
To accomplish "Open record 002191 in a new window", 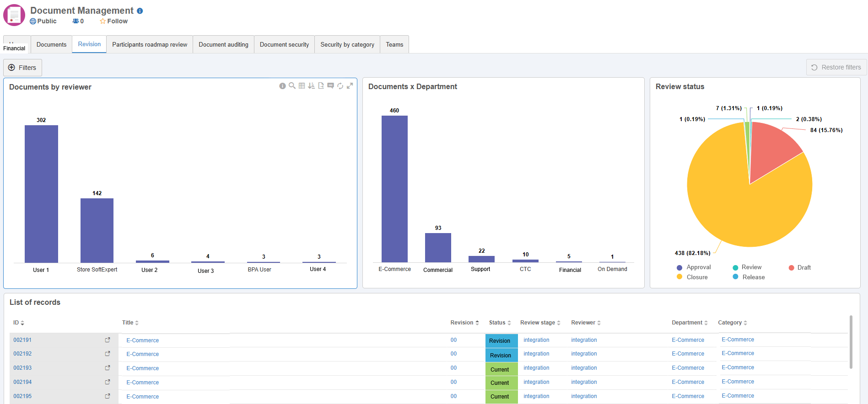I will (108, 340).
